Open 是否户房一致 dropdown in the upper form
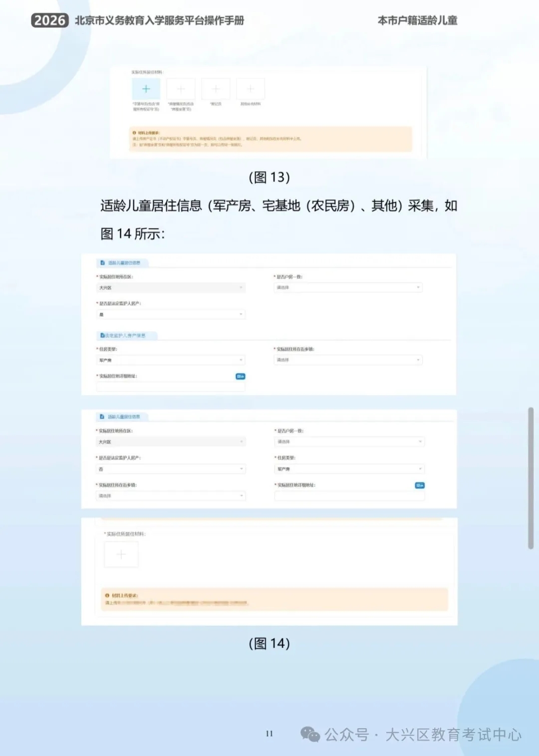 (348, 287)
